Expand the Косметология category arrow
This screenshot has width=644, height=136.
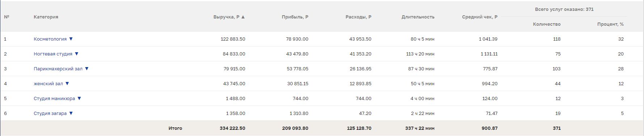point(71,39)
